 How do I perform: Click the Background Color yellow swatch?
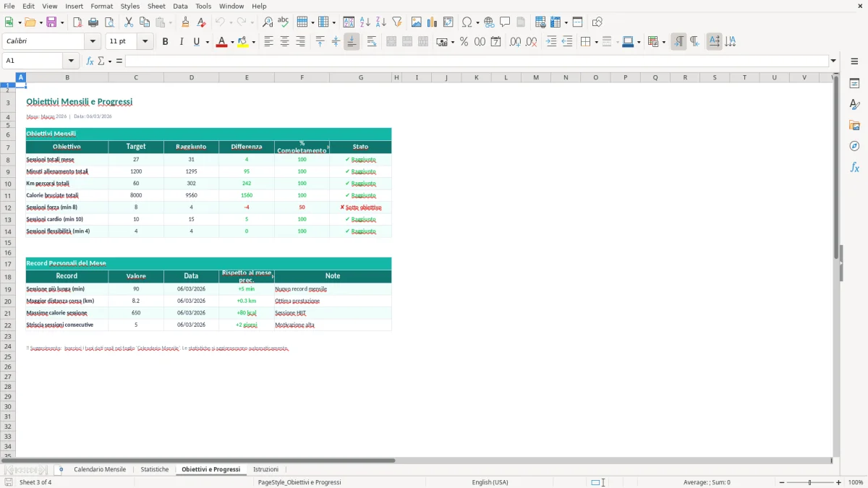243,42
